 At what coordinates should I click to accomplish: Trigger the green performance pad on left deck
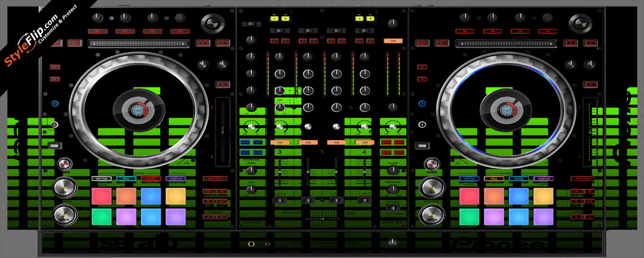101,217
